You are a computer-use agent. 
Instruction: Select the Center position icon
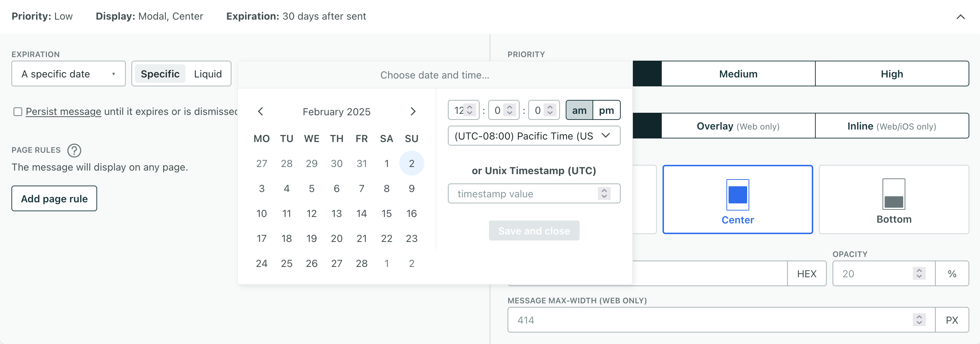[x=737, y=194]
